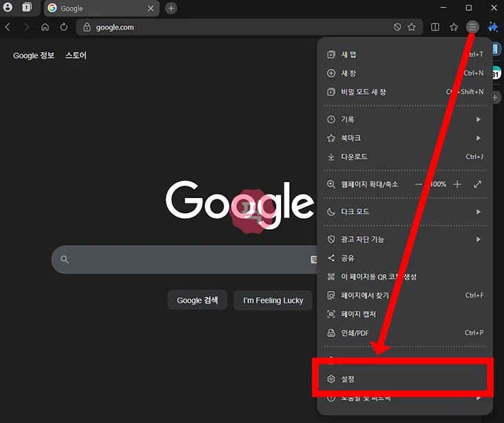Click the Google search input box
The image size is (504, 423).
pos(185,259)
